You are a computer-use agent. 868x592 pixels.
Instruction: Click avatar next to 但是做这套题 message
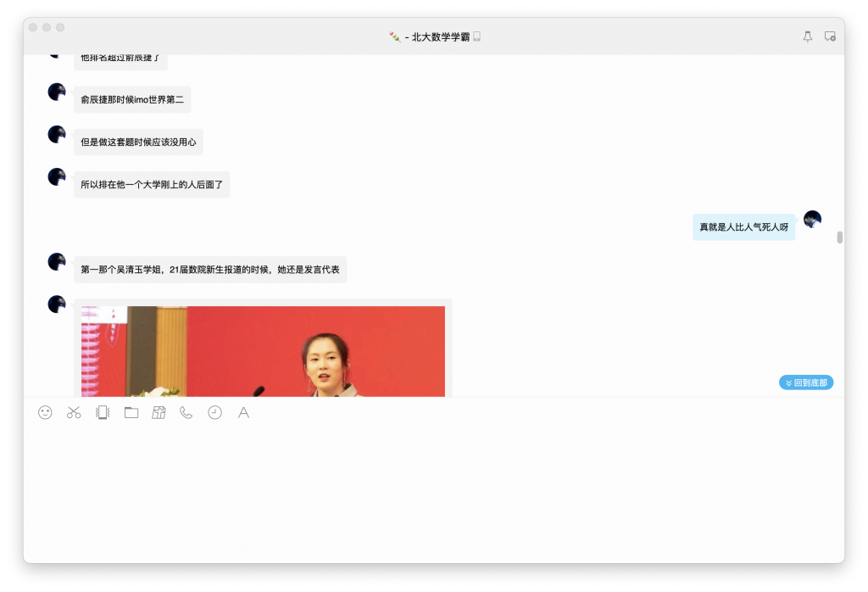56,136
